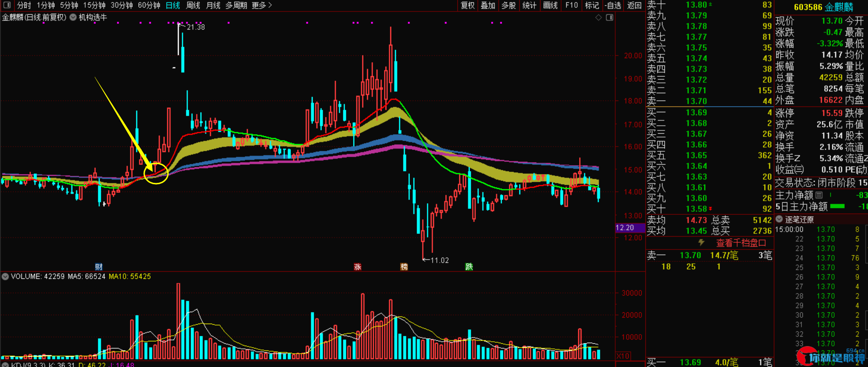Select the 买十 13.58 bid row

point(710,209)
